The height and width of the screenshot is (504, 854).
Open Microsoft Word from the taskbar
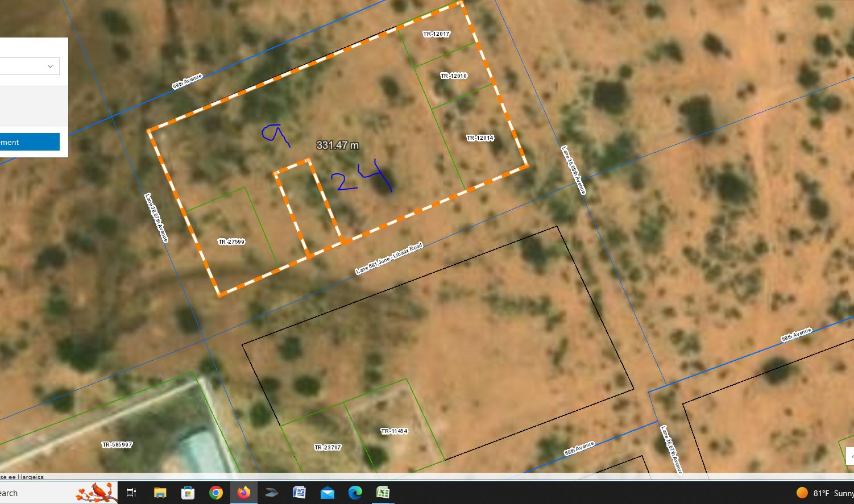coord(299,493)
